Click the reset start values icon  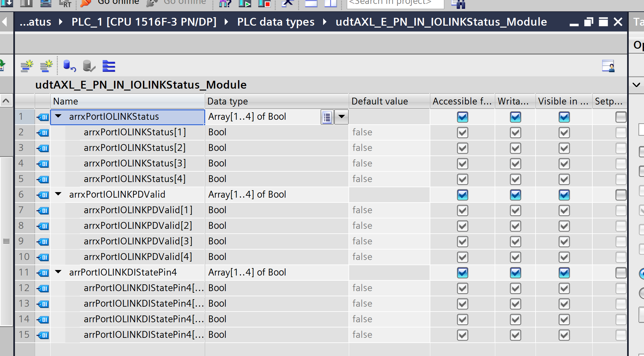point(69,66)
